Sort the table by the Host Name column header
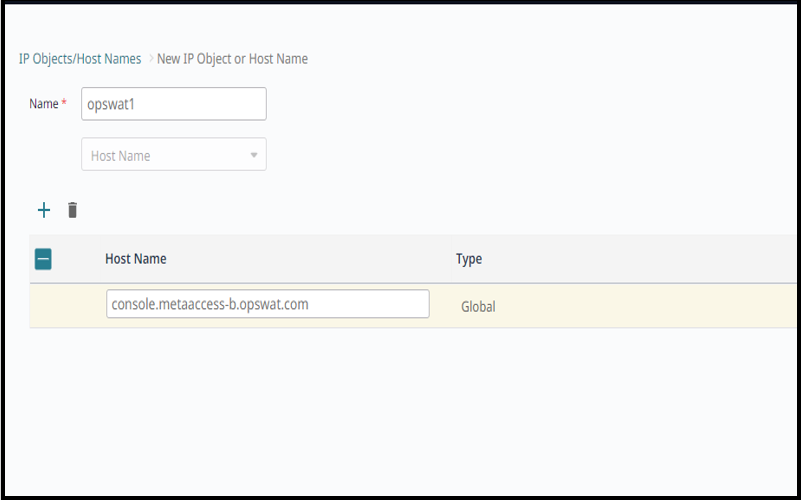The height and width of the screenshot is (500, 801). click(x=135, y=259)
